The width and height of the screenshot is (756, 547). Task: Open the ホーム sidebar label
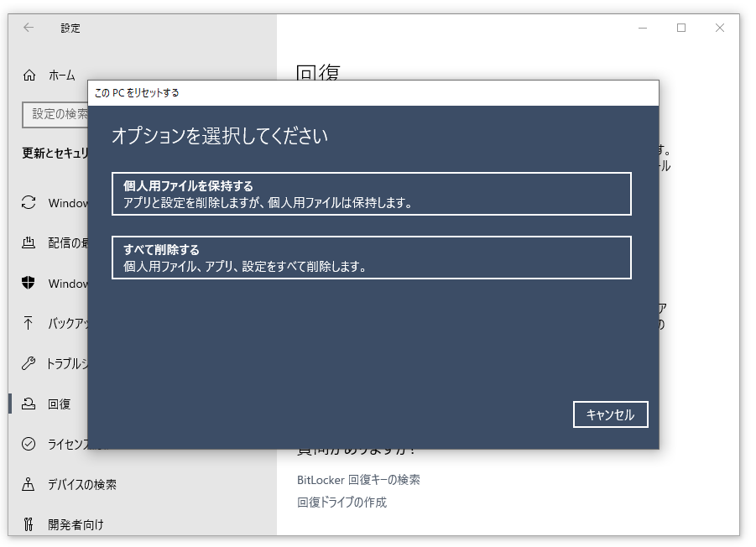[x=62, y=76]
